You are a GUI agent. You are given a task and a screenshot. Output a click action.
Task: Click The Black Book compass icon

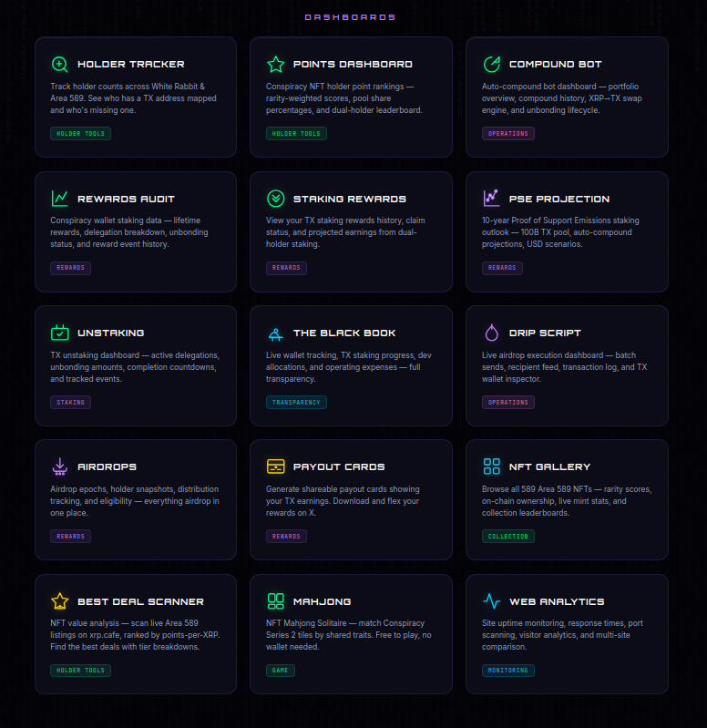(x=276, y=334)
